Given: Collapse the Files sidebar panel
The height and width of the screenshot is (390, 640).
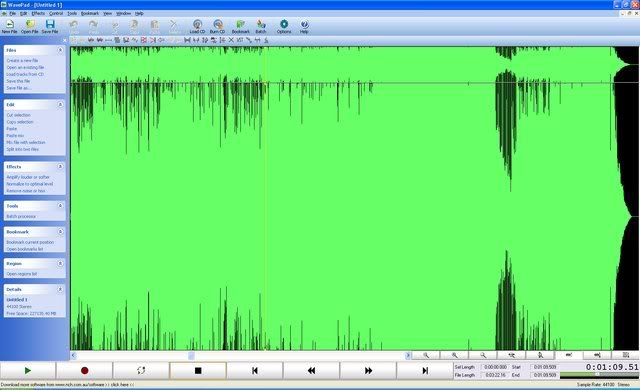Looking at the screenshot, I should click(60, 50).
